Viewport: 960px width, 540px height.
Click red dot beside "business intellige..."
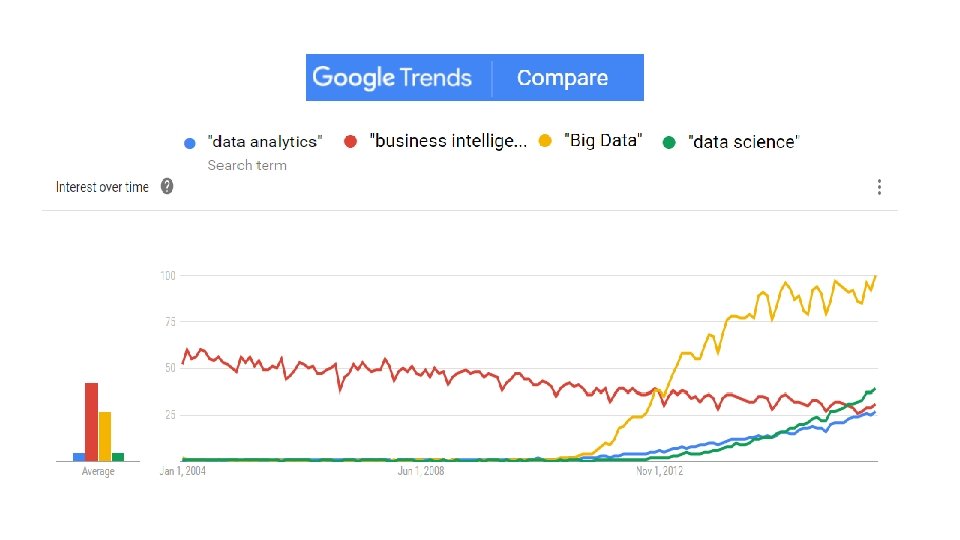(351, 142)
